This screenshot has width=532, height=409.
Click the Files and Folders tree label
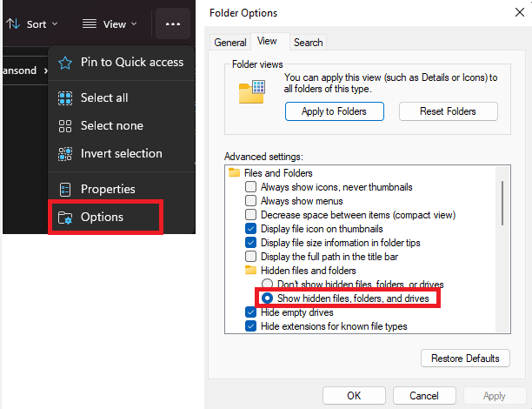pyautogui.click(x=278, y=173)
